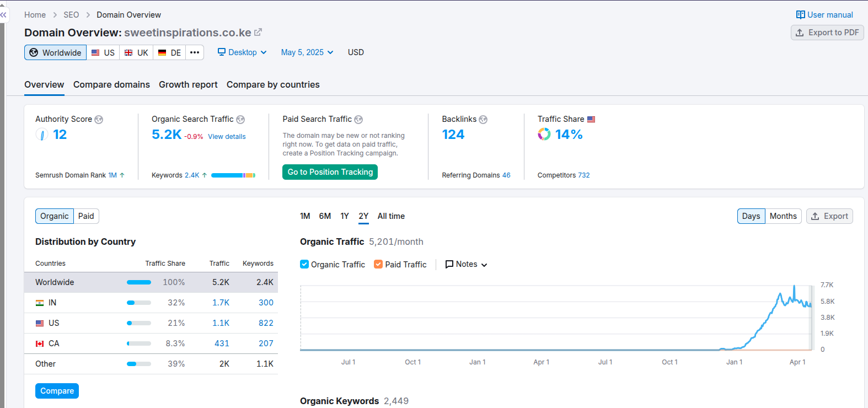
Task: Click the User manual book icon
Action: click(801, 15)
